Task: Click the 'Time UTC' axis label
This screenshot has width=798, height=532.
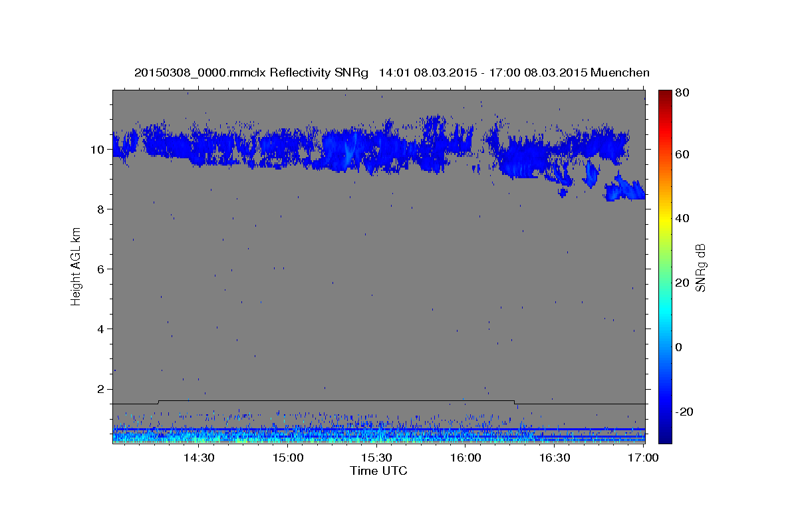Action: point(378,471)
